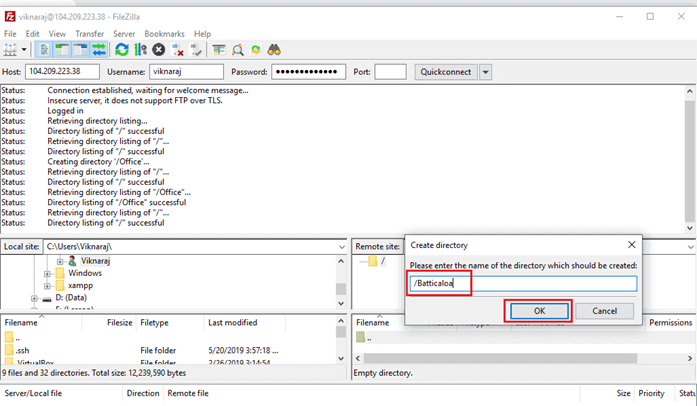Click the Quickconnect button
This screenshot has height=406, width=697.
coord(446,72)
